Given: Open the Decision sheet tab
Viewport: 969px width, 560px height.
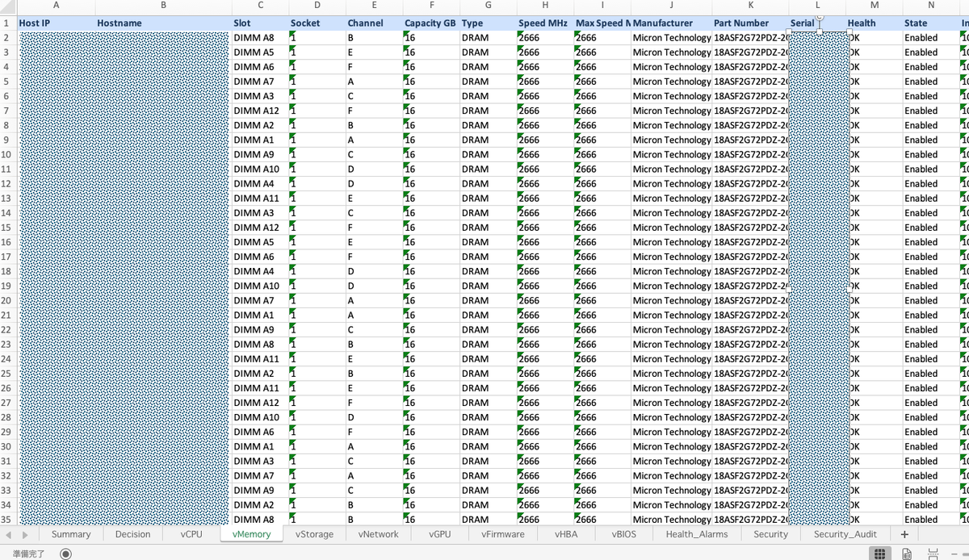Looking at the screenshot, I should [132, 534].
